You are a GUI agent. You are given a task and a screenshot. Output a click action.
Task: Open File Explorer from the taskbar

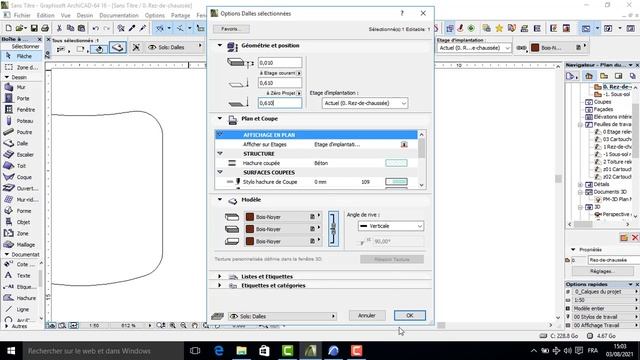click(x=242, y=351)
